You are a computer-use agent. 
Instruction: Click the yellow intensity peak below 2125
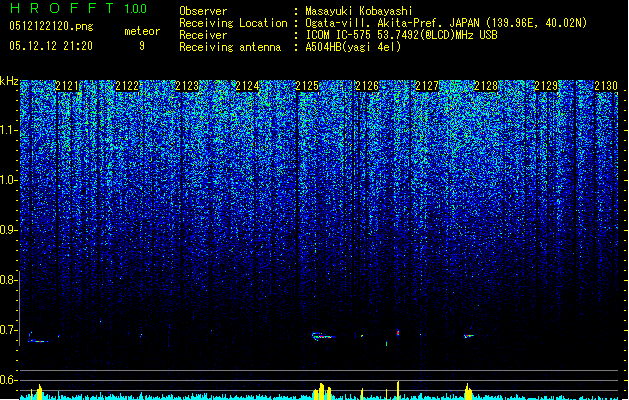(x=323, y=391)
